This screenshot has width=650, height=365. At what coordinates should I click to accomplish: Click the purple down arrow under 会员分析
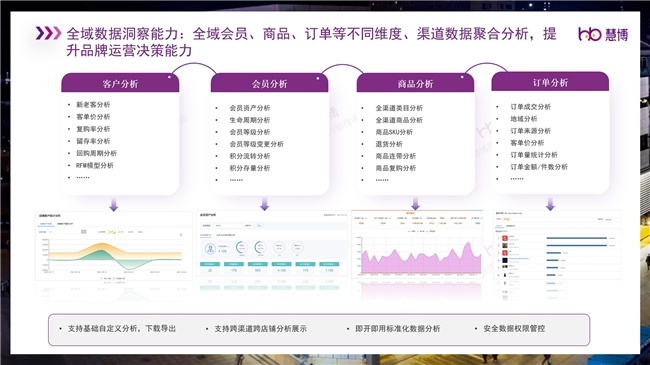[x=264, y=204]
